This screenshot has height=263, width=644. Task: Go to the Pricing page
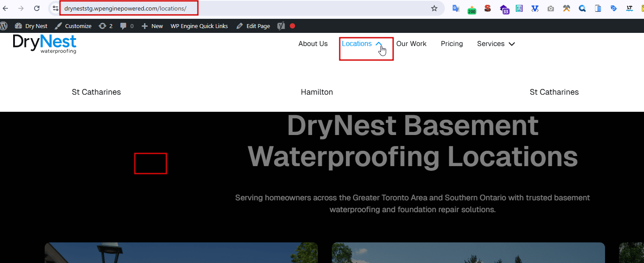(x=452, y=43)
